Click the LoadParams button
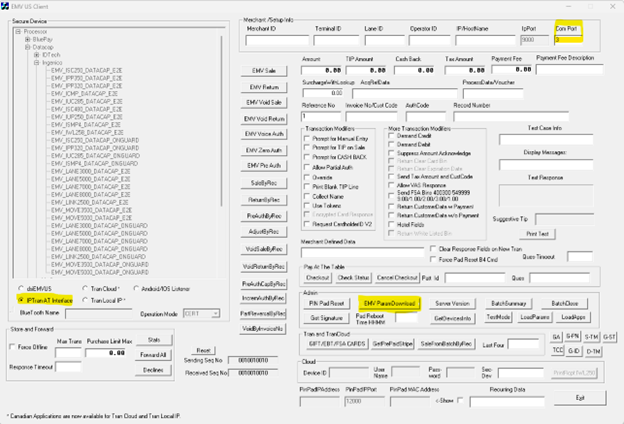 [534, 317]
